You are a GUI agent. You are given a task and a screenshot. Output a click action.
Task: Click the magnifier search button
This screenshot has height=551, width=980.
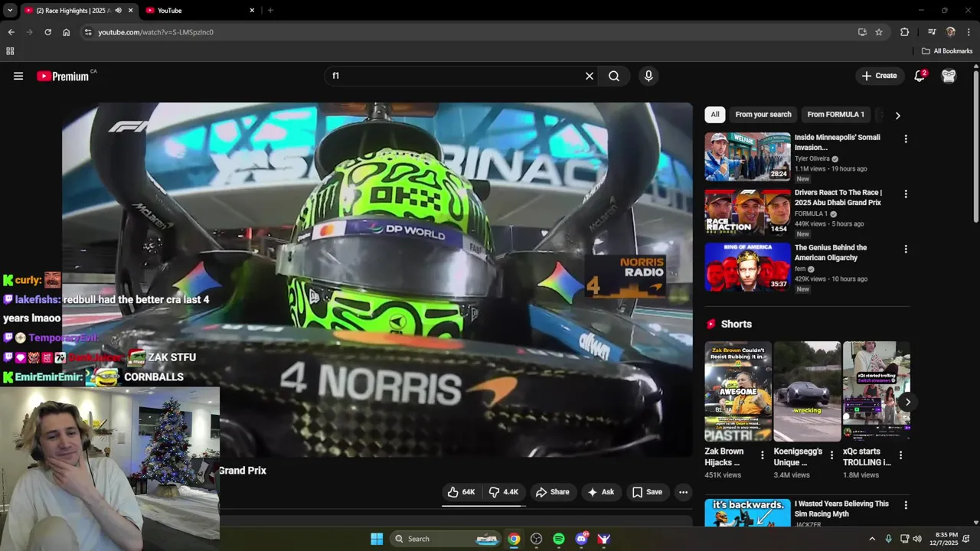tap(614, 76)
